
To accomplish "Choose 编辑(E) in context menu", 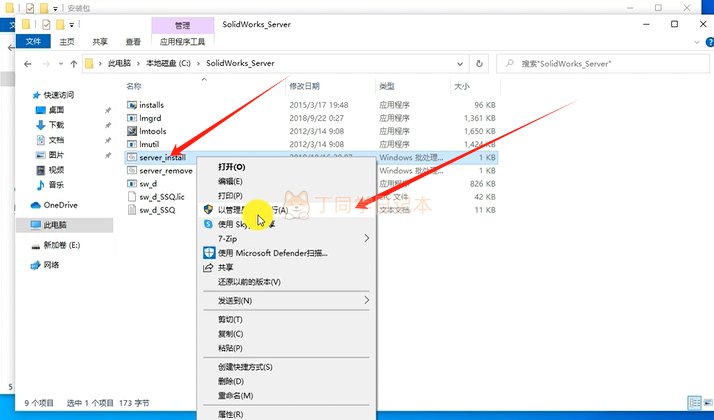I will coord(230,181).
